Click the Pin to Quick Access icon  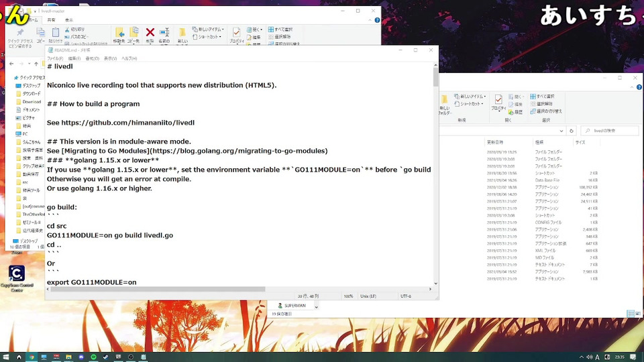pos(20,32)
